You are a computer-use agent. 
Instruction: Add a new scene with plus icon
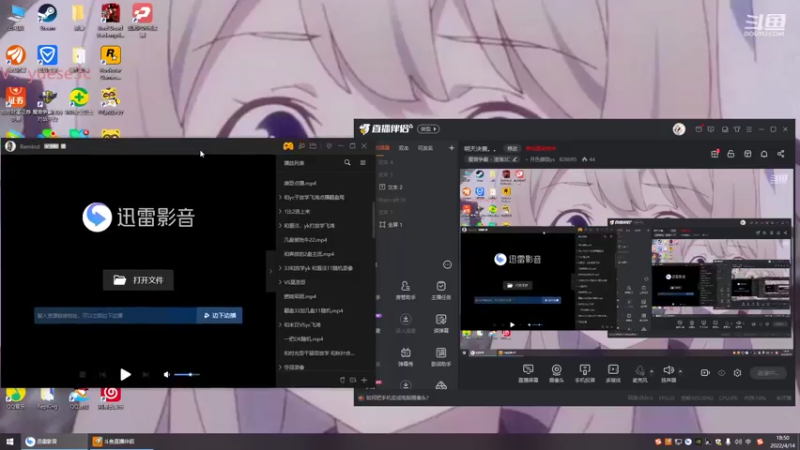point(451,148)
